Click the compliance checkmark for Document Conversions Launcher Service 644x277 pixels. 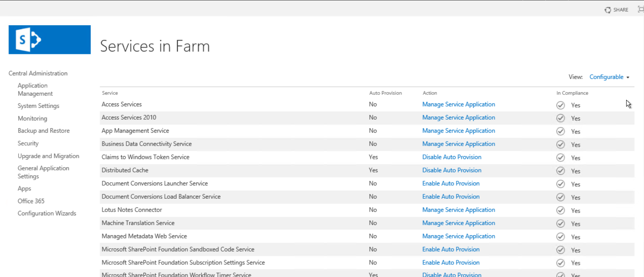tap(561, 184)
